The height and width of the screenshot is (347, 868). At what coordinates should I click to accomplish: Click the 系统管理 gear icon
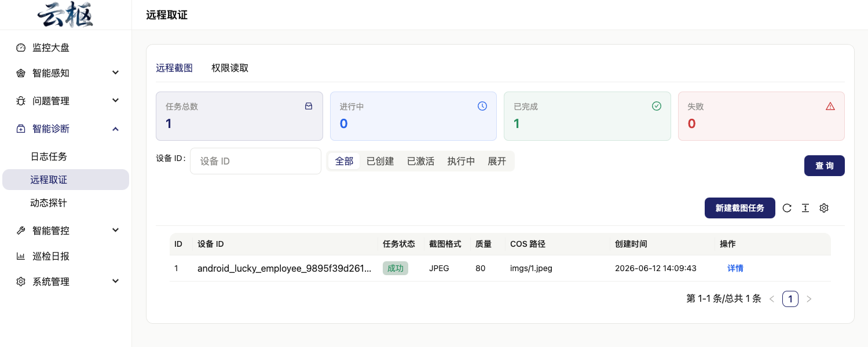coord(21,282)
